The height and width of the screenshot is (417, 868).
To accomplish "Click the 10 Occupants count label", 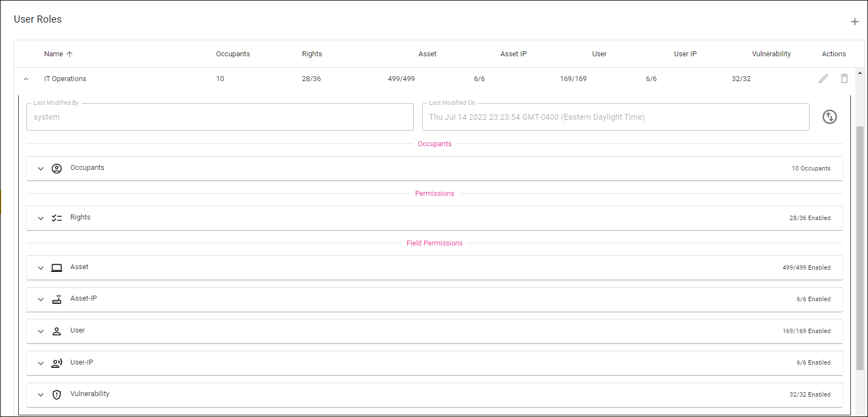I will (811, 169).
